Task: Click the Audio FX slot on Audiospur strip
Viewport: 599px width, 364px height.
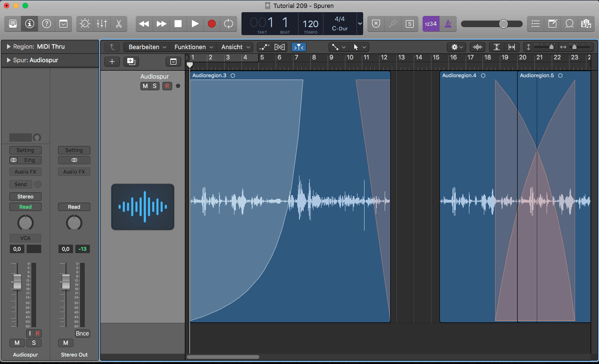Action: 25,172
